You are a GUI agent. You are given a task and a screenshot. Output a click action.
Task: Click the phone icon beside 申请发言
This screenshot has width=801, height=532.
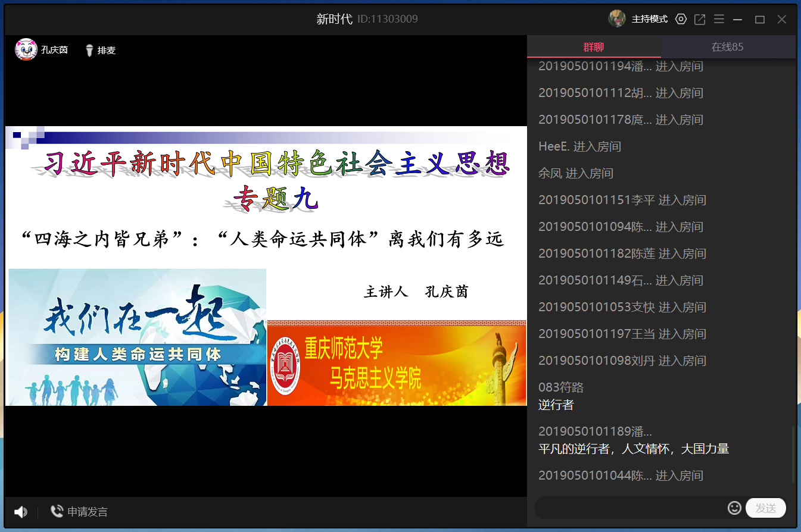[x=57, y=511]
